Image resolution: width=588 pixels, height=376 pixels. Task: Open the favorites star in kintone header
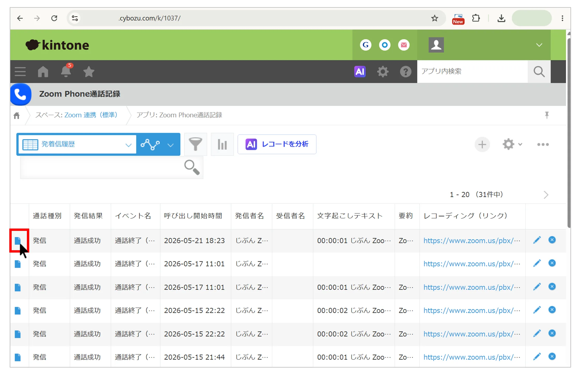89,72
